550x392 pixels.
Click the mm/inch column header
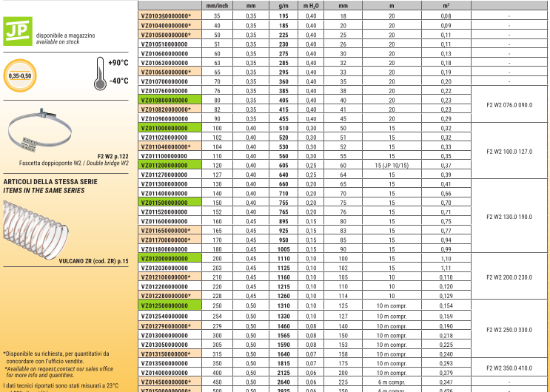pos(217,5)
